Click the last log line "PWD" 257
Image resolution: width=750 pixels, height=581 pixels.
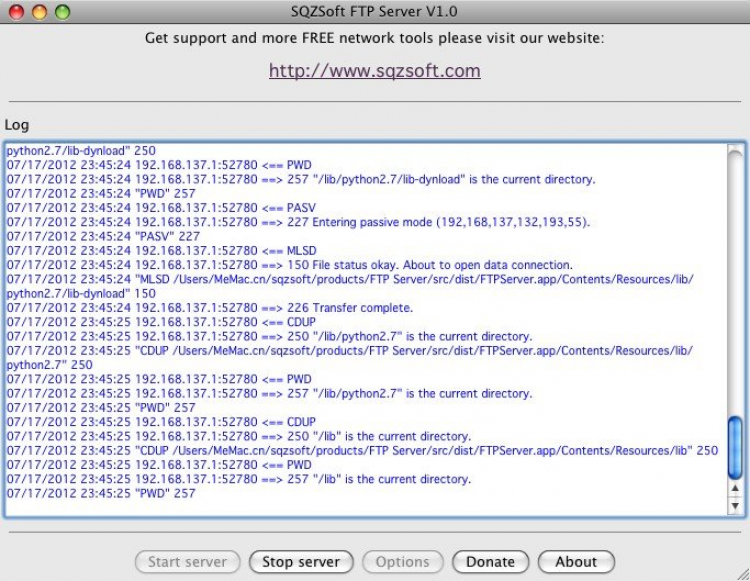point(101,493)
